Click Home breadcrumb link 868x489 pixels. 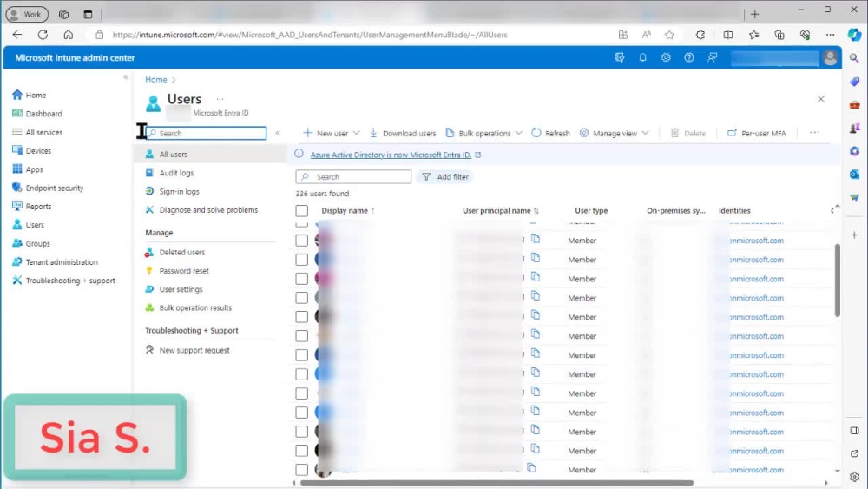pyautogui.click(x=156, y=79)
